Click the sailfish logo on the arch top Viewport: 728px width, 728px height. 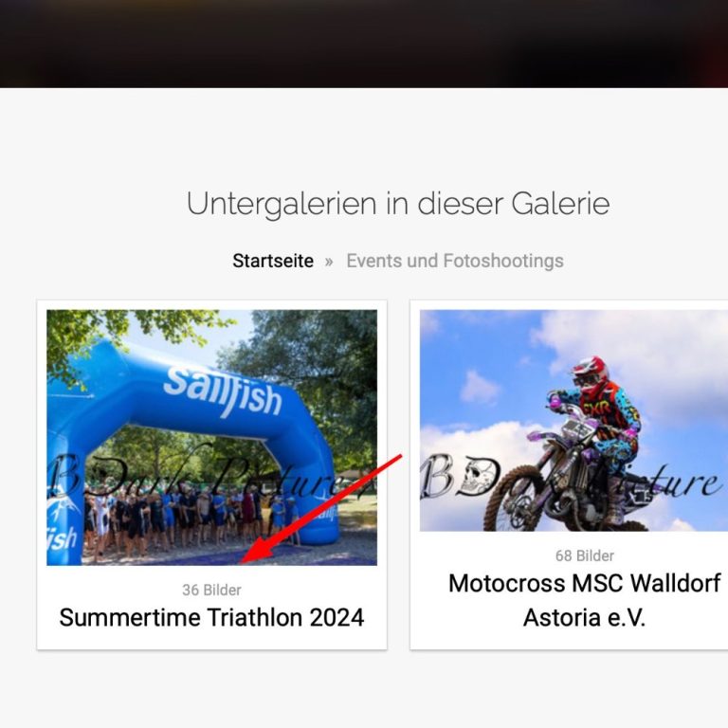click(x=223, y=391)
